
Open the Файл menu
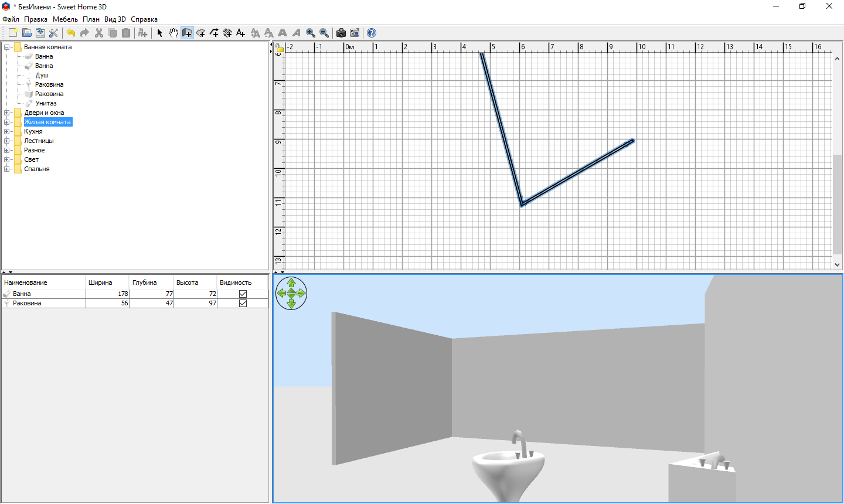click(x=11, y=19)
